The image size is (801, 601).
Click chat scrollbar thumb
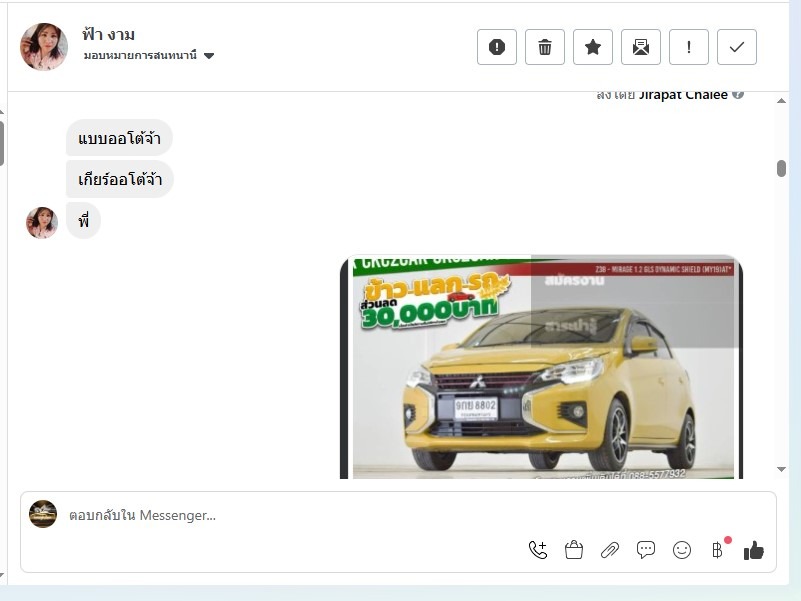[781, 168]
